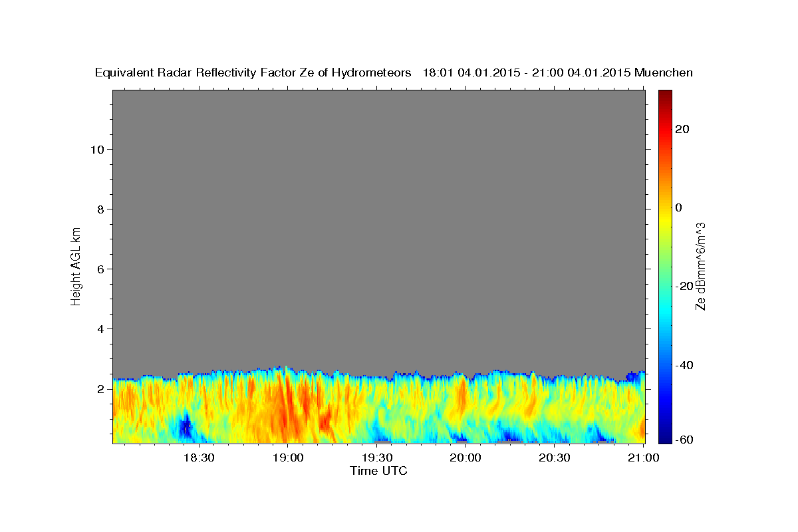This screenshot has width=798, height=532.
Task: Click the height label 2
Action: 100,389
